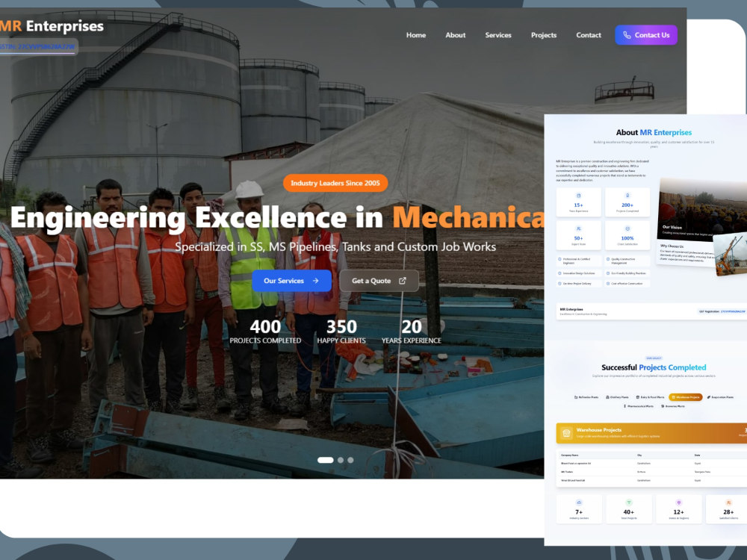
Task: Click the purple location icon above 12+
Action: [679, 503]
